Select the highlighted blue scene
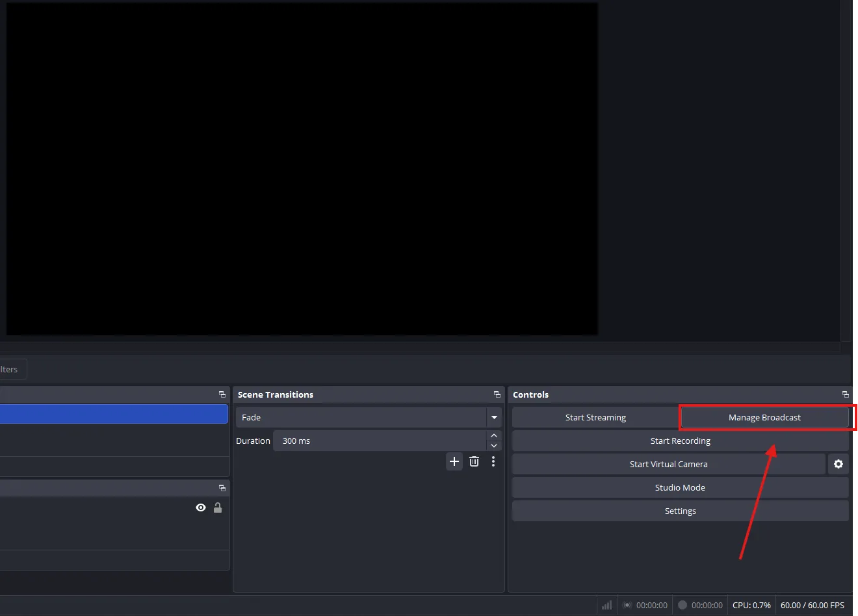858x616 pixels. (x=114, y=414)
